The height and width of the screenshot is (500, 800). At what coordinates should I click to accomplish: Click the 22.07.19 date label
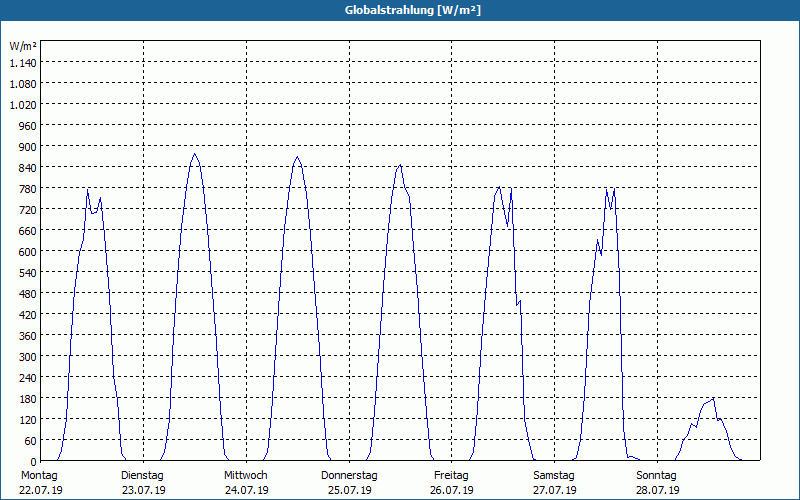point(41,490)
